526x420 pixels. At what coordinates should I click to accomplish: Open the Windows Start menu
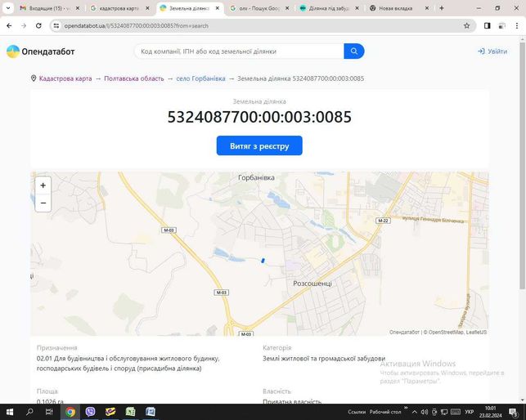coord(10,412)
